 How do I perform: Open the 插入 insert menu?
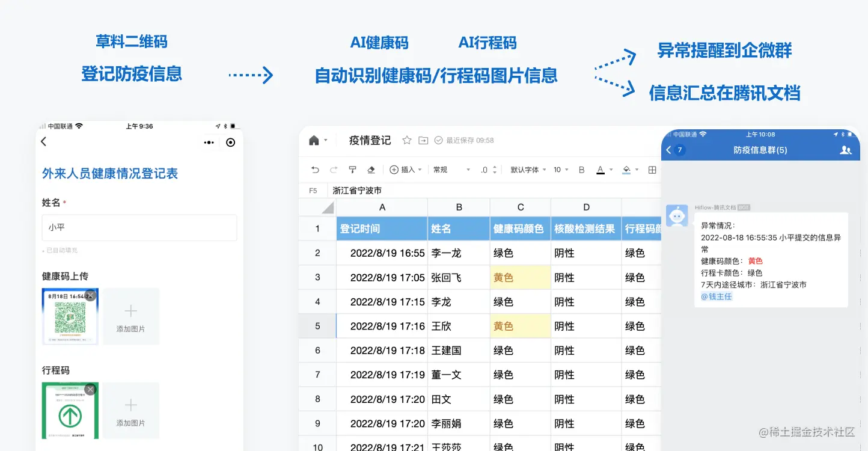click(x=406, y=170)
